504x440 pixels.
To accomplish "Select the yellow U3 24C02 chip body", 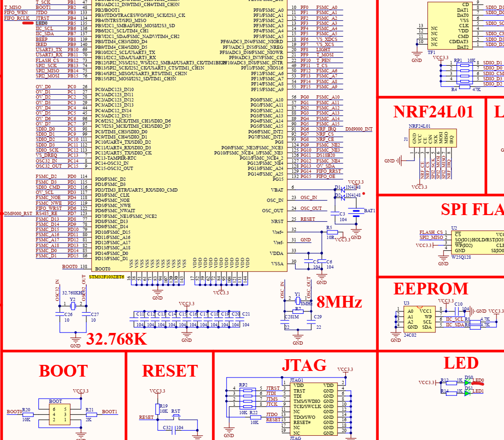I will pyautogui.click(x=419, y=319).
